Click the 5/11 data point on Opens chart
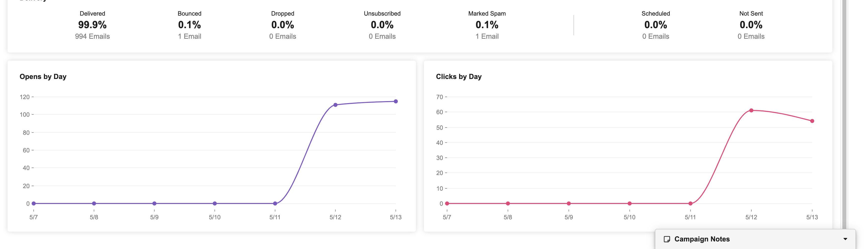The height and width of the screenshot is (249, 868). (275, 203)
